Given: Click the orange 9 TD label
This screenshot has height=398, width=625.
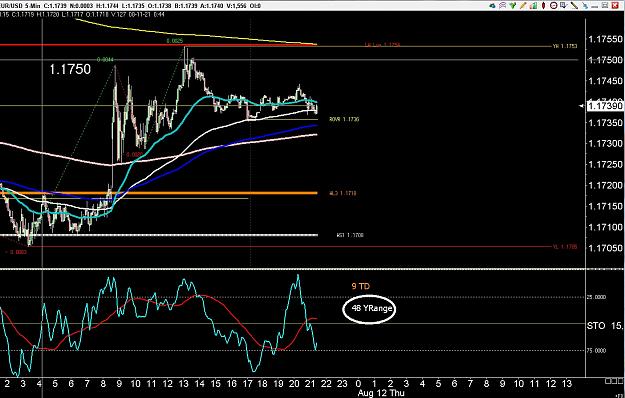Looking at the screenshot, I should pos(360,286).
